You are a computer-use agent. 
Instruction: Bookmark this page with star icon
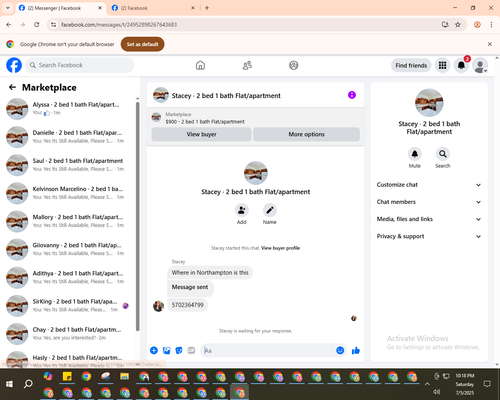click(x=458, y=24)
